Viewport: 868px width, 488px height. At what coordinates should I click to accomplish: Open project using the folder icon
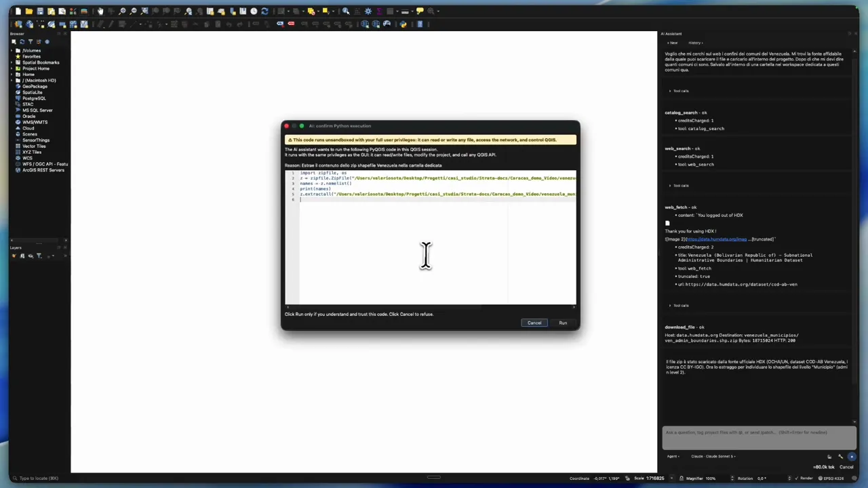(29, 12)
